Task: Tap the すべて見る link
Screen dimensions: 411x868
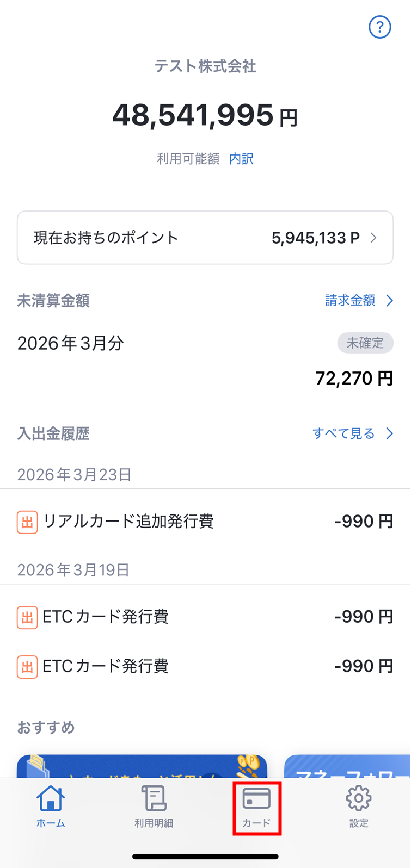Action: point(343,433)
